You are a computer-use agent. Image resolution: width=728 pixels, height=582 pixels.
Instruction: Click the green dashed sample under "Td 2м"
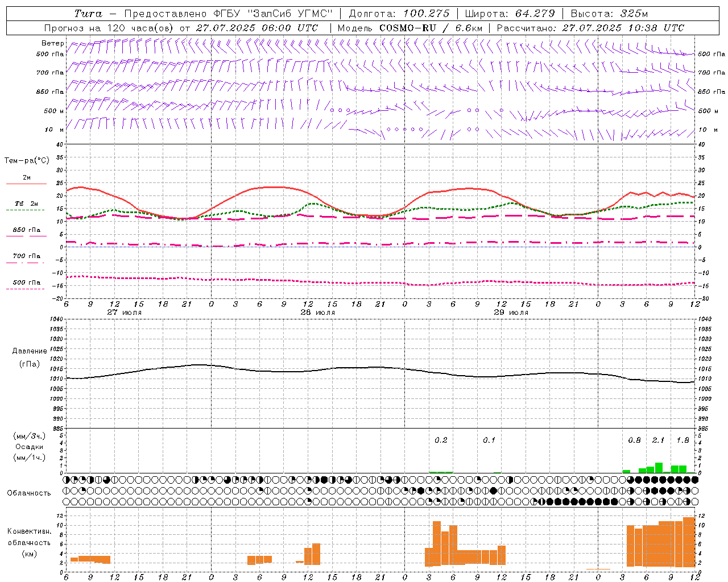point(25,210)
